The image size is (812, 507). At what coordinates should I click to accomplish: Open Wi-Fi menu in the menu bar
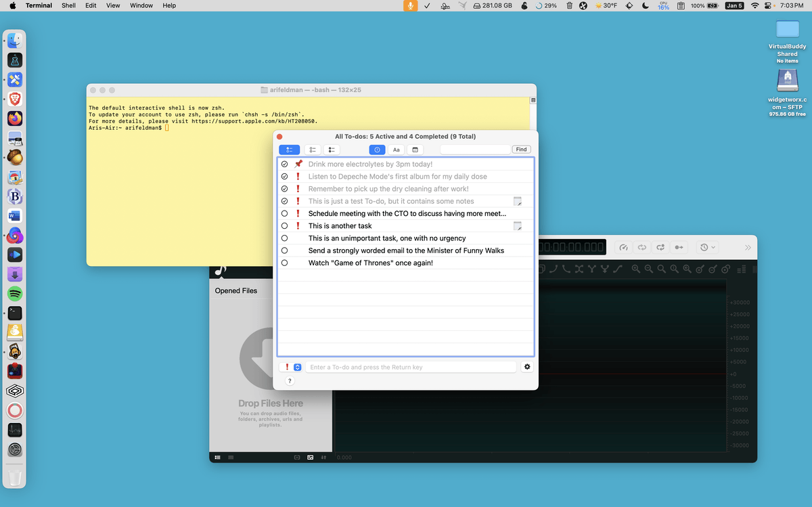pyautogui.click(x=755, y=5)
